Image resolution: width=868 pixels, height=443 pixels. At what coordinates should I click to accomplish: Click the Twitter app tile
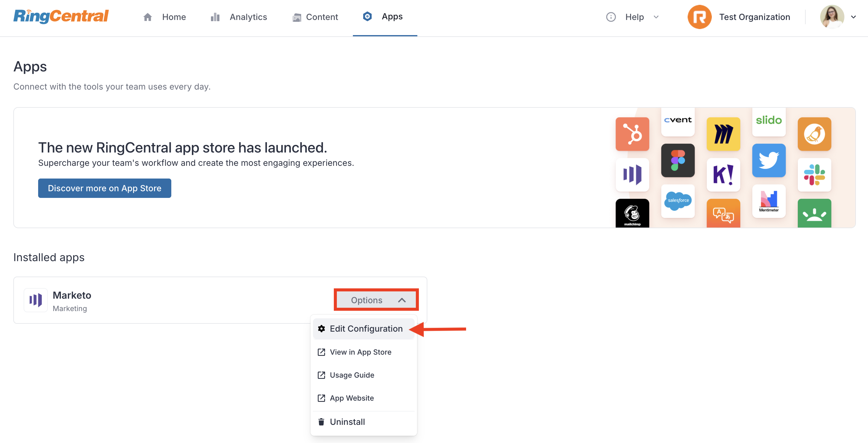(769, 160)
